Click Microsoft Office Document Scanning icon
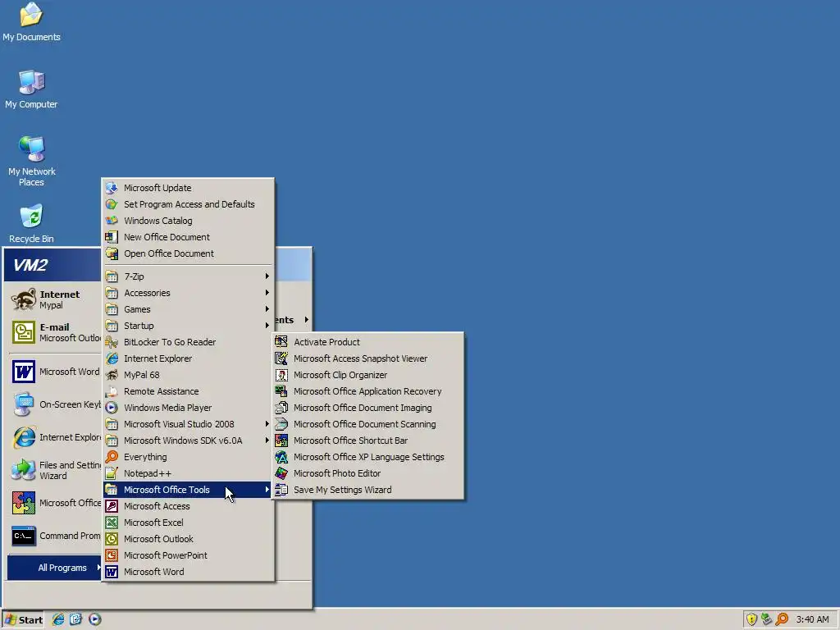 [x=281, y=424]
